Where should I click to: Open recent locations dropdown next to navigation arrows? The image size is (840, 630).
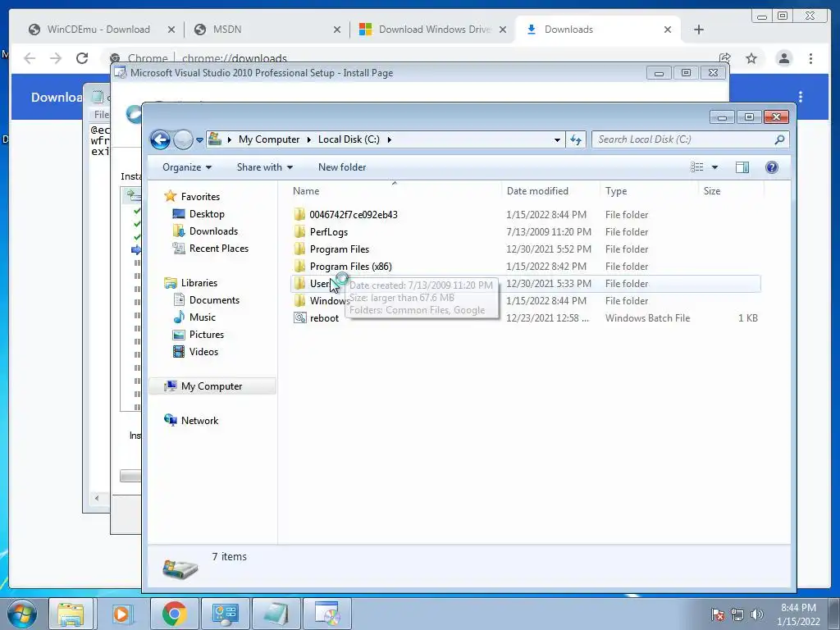coord(199,139)
